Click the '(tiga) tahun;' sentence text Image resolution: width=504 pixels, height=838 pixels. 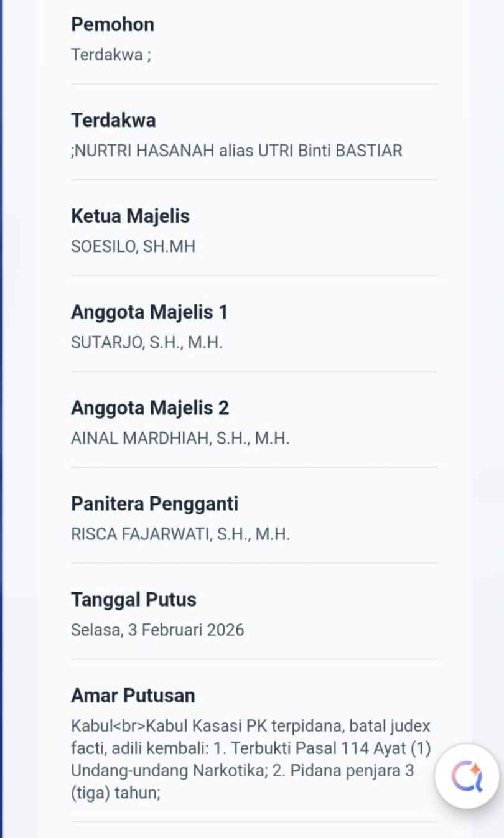click(116, 793)
